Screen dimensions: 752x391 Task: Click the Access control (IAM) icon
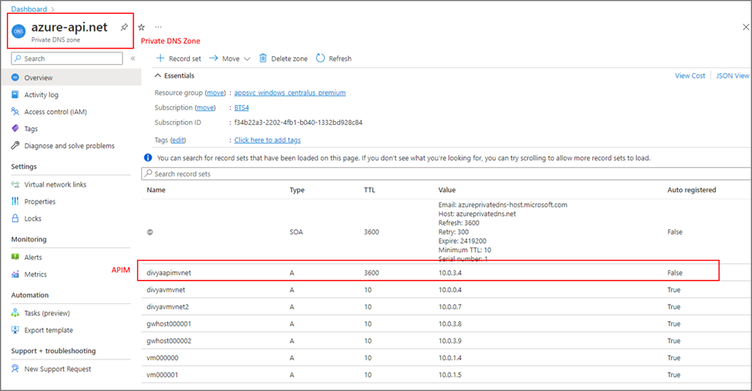tap(15, 111)
